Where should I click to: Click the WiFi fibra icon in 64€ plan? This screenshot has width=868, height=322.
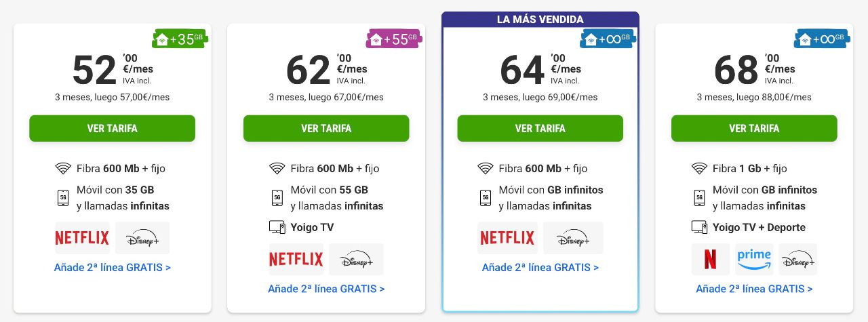485,168
